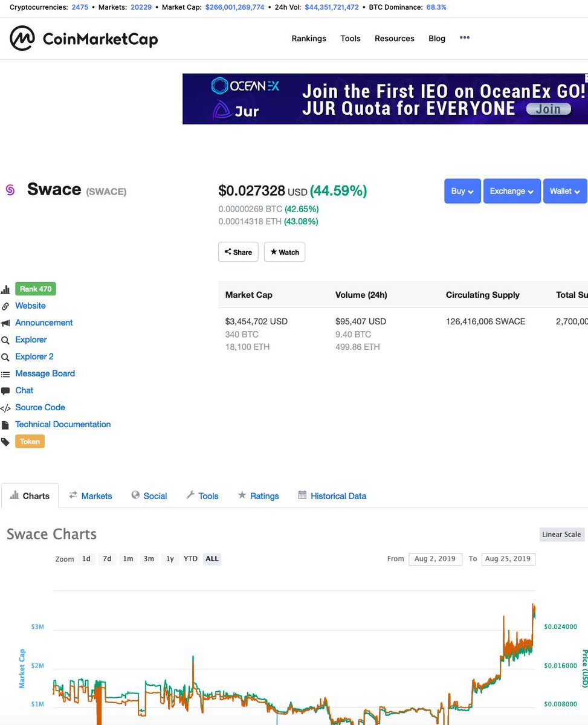Image resolution: width=588 pixels, height=725 pixels.
Task: Open the Technical Documentation link
Action: (x=63, y=424)
